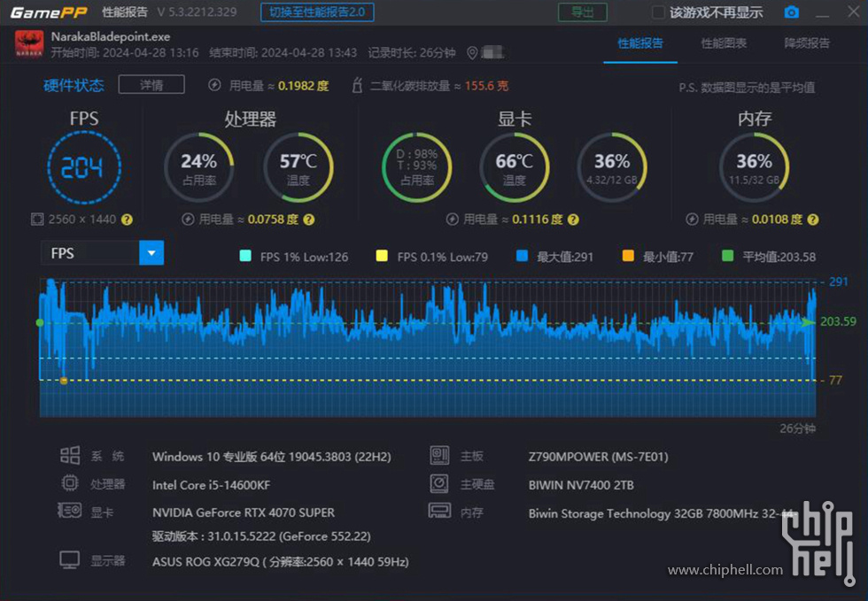Click the CPU 57℃ temperature gauge
868x601 pixels.
[x=298, y=167]
